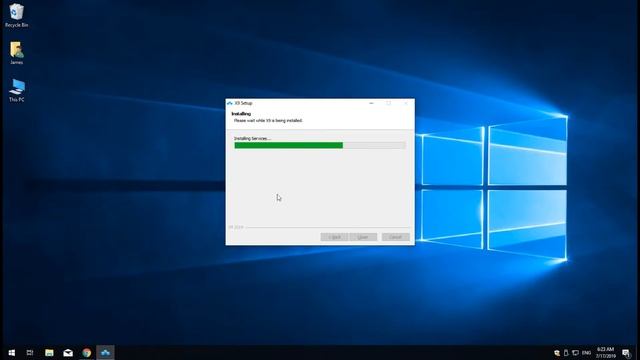Open File Explorer from the taskbar
The width and height of the screenshot is (640, 360).
pos(49,353)
